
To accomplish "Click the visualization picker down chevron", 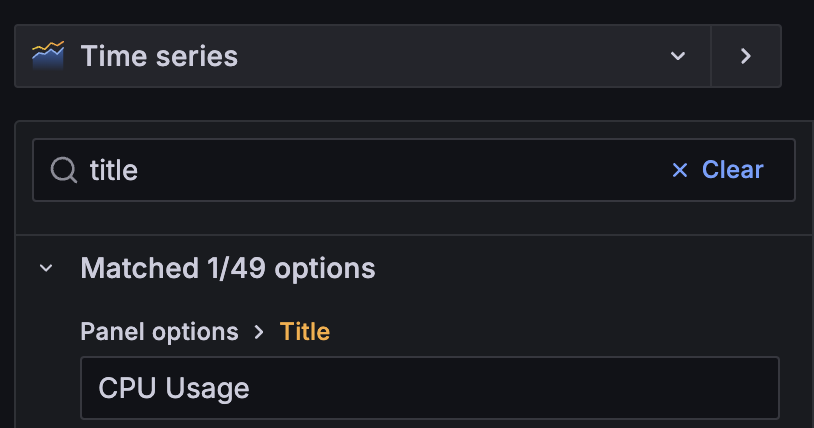I will coord(678,56).
